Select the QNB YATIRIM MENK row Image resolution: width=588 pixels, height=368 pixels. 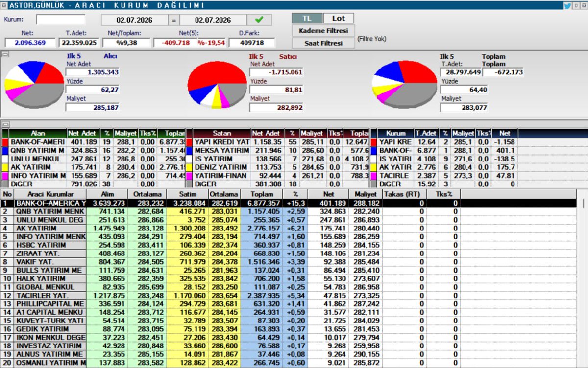pyautogui.click(x=289, y=211)
